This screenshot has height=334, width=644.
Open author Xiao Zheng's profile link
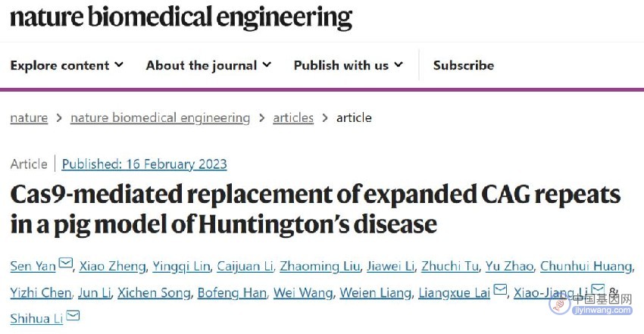(x=113, y=267)
